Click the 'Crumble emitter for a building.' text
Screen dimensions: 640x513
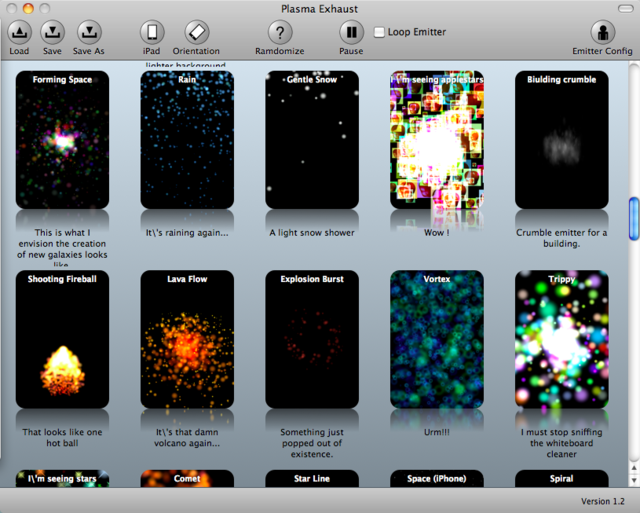point(562,238)
